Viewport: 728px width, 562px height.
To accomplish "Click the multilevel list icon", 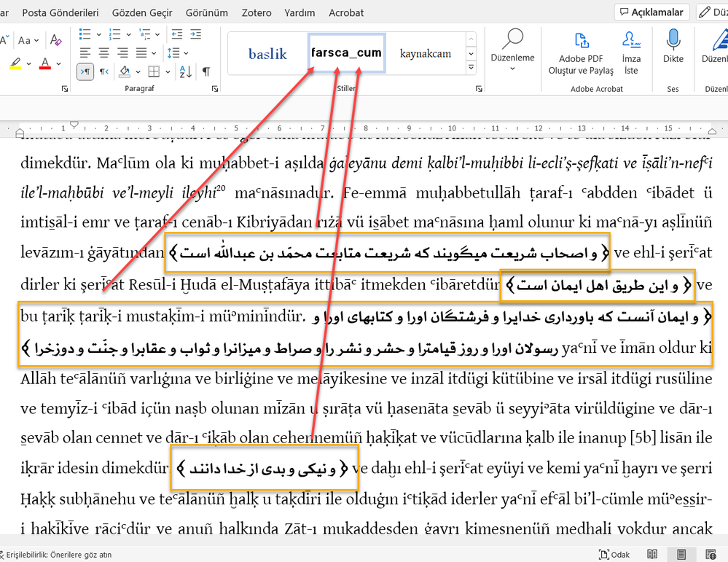I will point(144,34).
